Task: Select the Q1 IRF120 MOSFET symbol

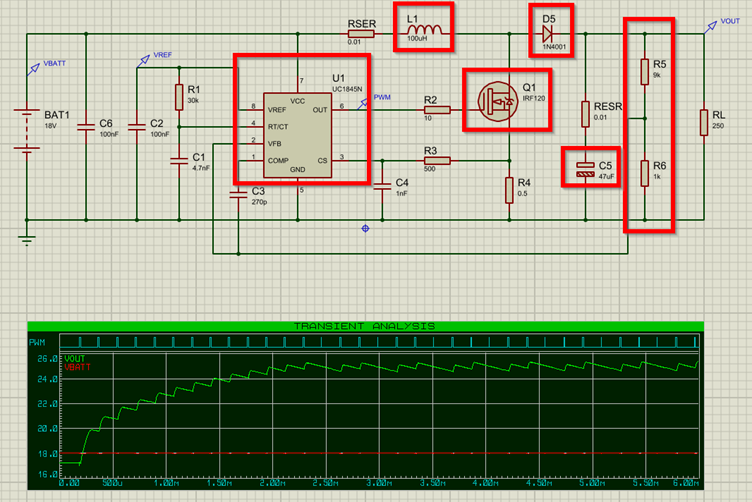Action: coord(498,101)
